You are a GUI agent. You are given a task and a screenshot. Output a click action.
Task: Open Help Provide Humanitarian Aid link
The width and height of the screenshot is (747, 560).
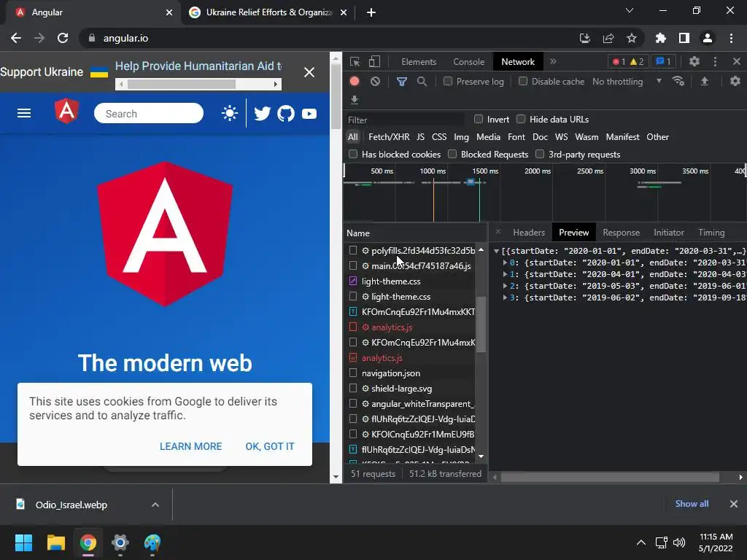[x=198, y=66]
